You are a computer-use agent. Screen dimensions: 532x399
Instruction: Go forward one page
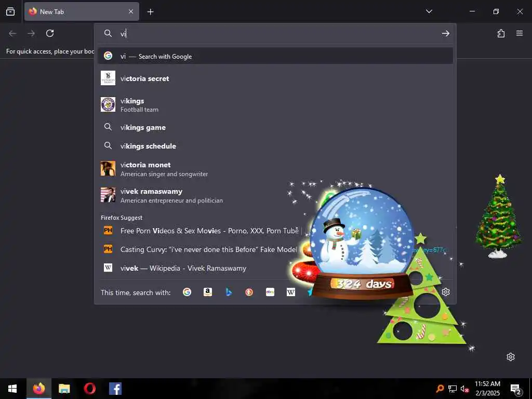point(31,33)
